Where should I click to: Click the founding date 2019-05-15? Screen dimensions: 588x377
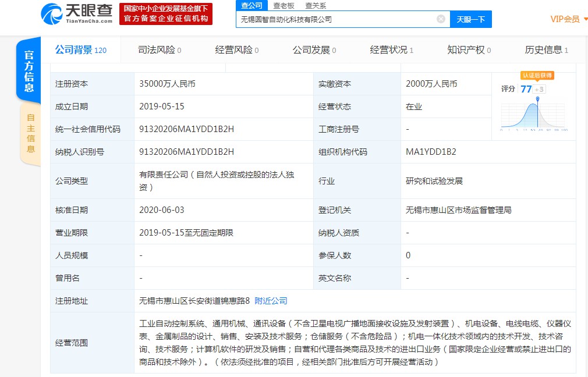pyautogui.click(x=162, y=106)
